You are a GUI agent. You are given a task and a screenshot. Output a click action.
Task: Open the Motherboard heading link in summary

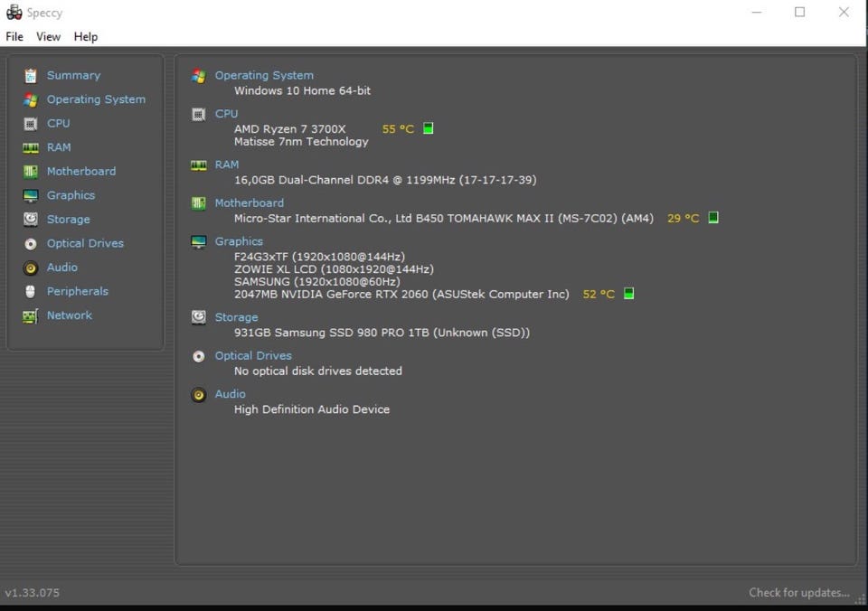click(250, 203)
